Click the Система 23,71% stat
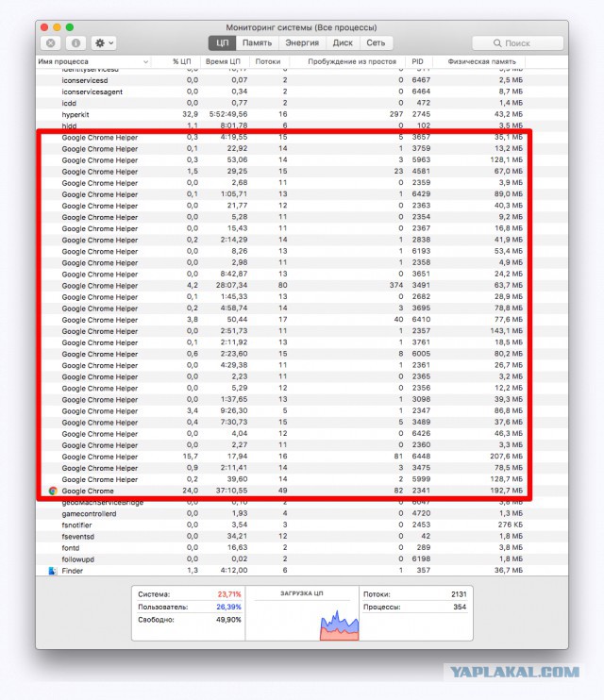 coord(189,594)
